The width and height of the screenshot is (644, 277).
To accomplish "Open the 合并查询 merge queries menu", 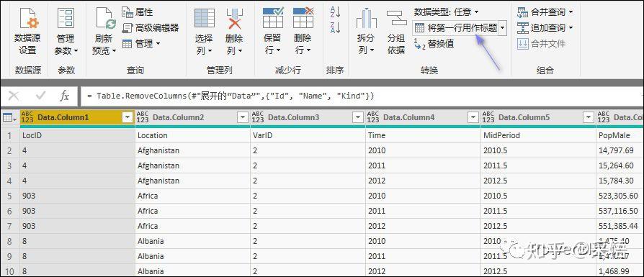I will pos(545,12).
